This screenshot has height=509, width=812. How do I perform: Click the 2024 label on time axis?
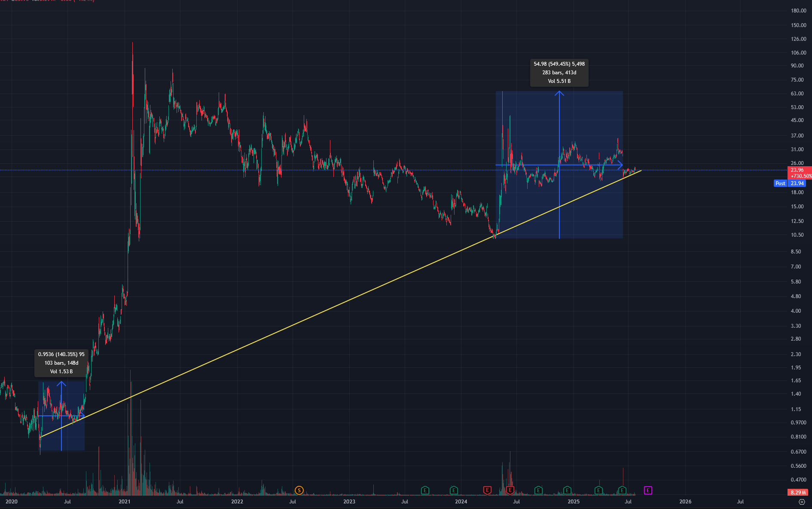[x=461, y=502]
